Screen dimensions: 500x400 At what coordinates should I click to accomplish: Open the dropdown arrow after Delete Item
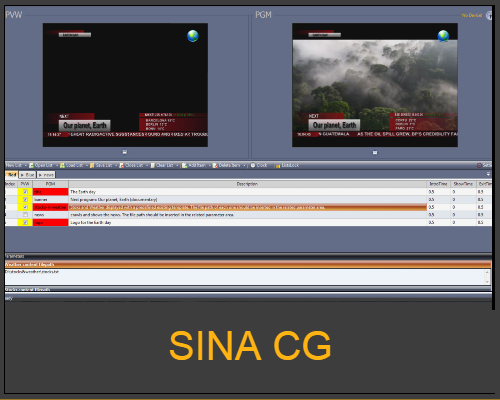(x=244, y=166)
